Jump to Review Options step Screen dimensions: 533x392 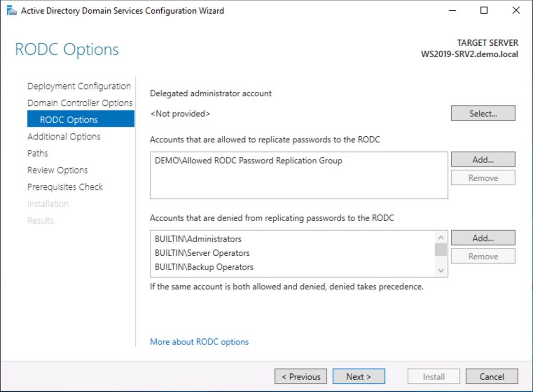coord(58,170)
